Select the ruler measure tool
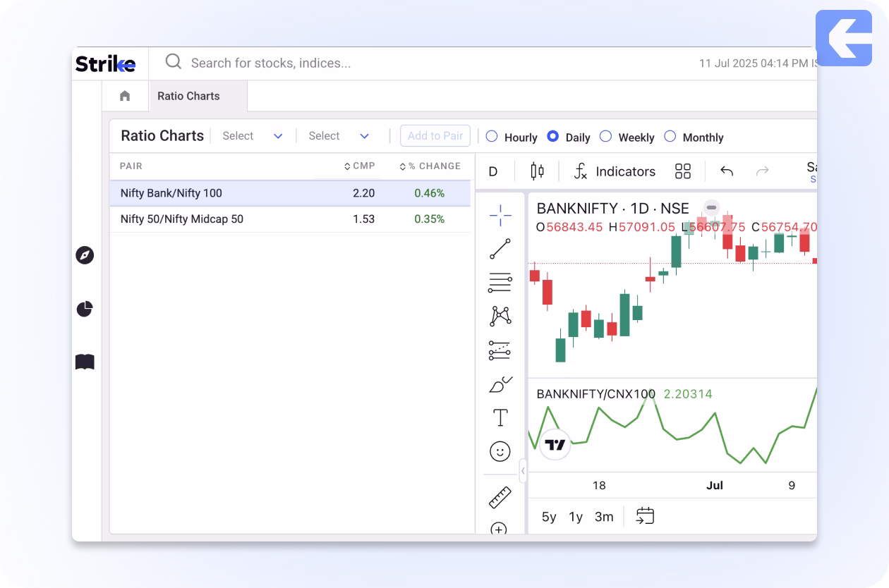889x588 pixels. (x=500, y=497)
